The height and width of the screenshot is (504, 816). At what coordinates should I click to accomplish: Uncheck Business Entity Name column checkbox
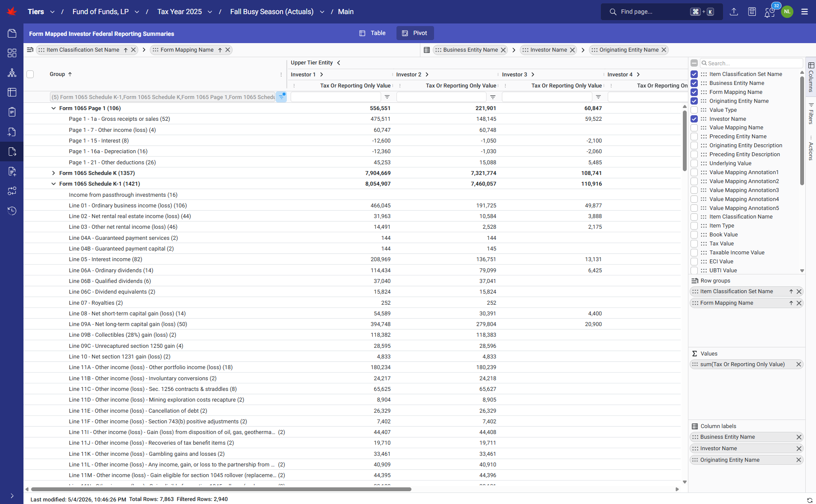(x=694, y=83)
